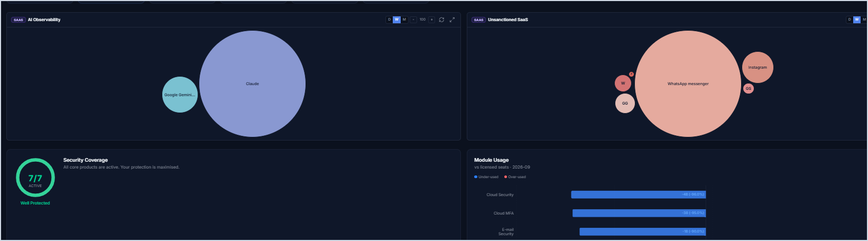Click the Security Coverage heading
This screenshot has height=241, width=868.
coord(86,160)
